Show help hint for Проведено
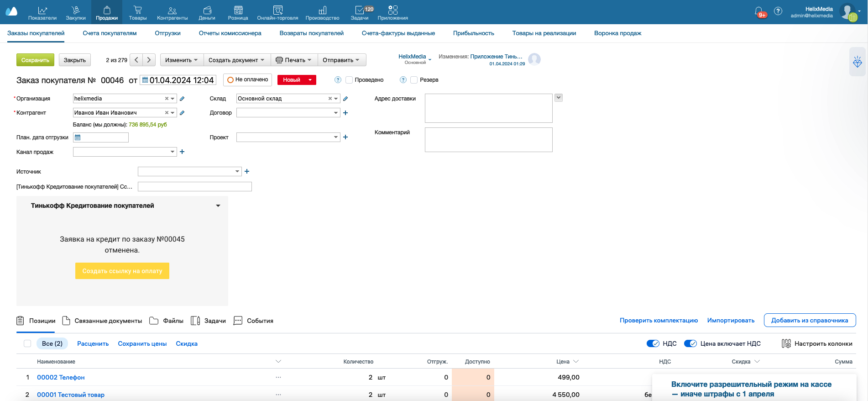The image size is (868, 401). coord(338,80)
